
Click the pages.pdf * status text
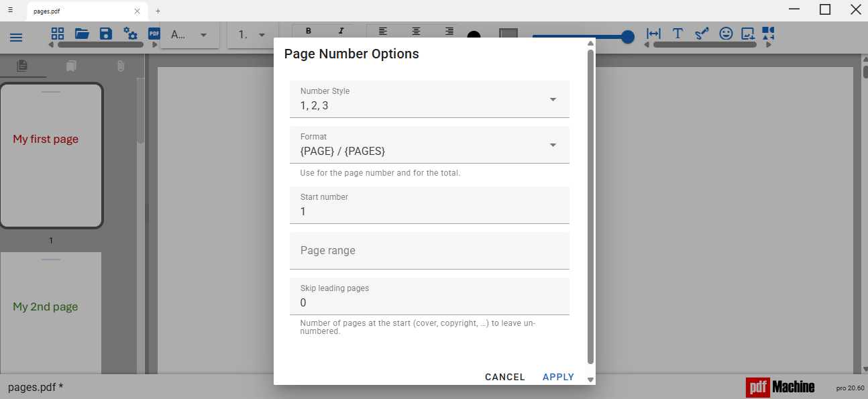point(36,387)
